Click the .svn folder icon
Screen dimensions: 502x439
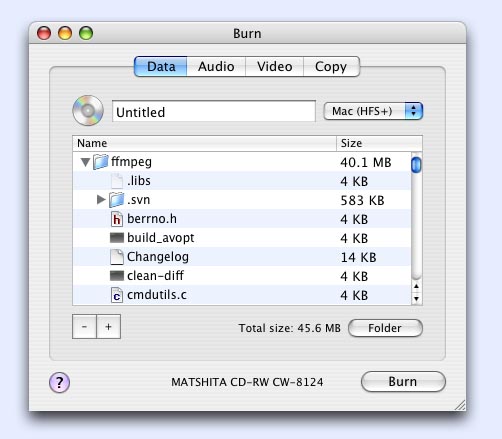(x=116, y=200)
